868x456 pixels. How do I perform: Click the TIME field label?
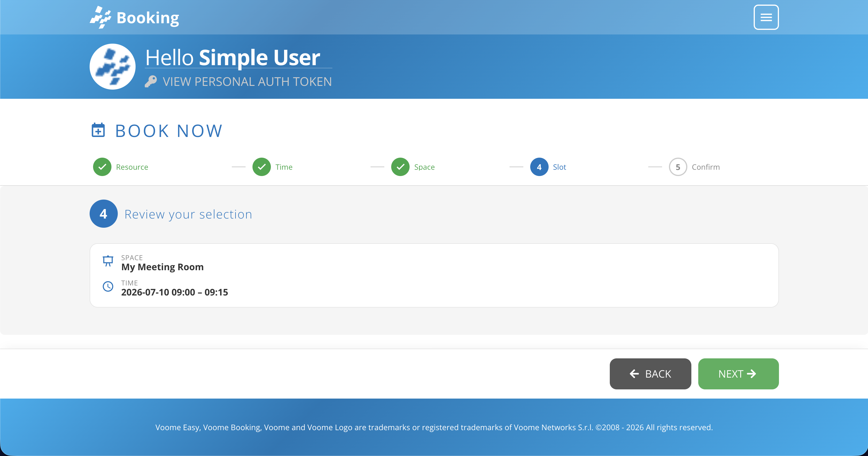(x=129, y=283)
